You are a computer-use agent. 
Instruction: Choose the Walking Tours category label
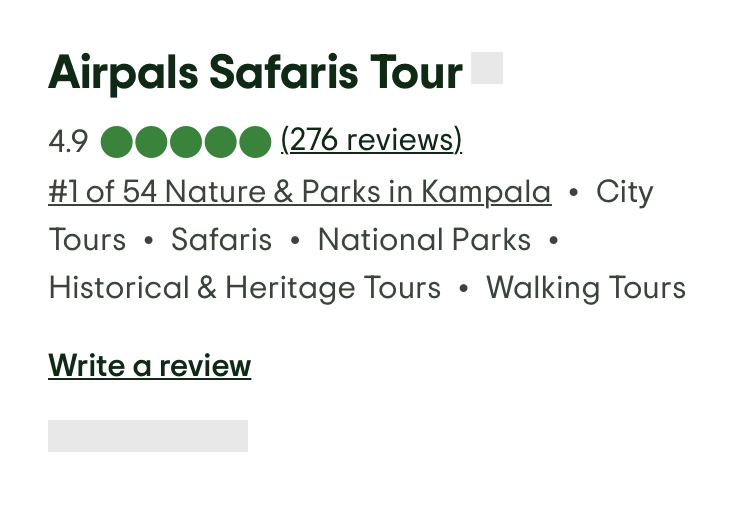tap(586, 288)
